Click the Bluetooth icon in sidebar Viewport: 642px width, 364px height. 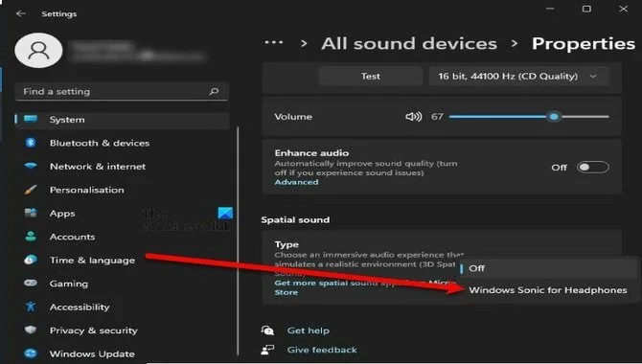(x=31, y=143)
